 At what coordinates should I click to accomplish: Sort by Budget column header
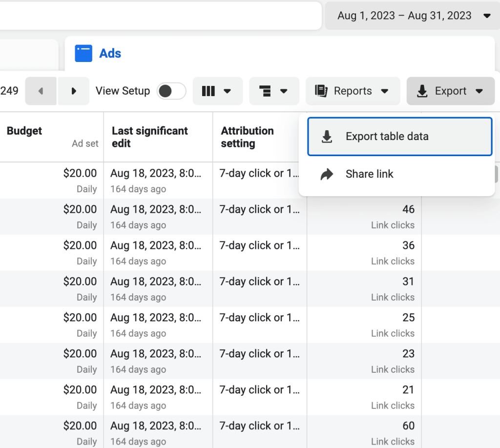tap(24, 131)
